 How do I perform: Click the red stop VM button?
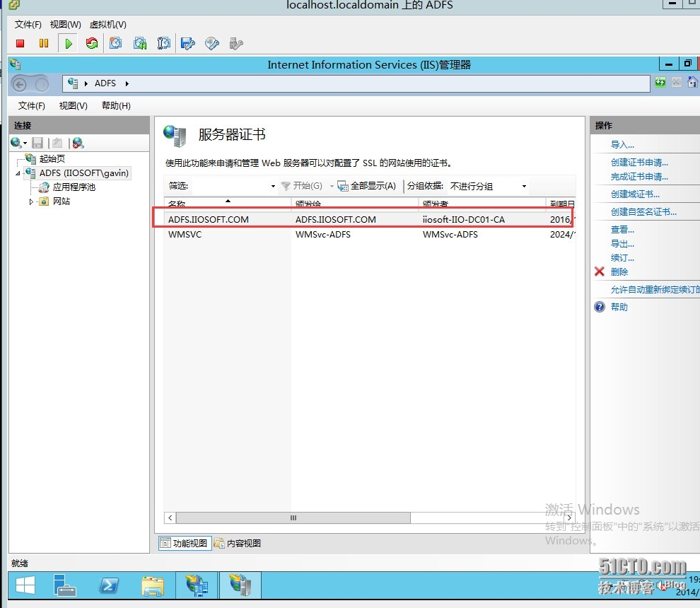[20, 43]
